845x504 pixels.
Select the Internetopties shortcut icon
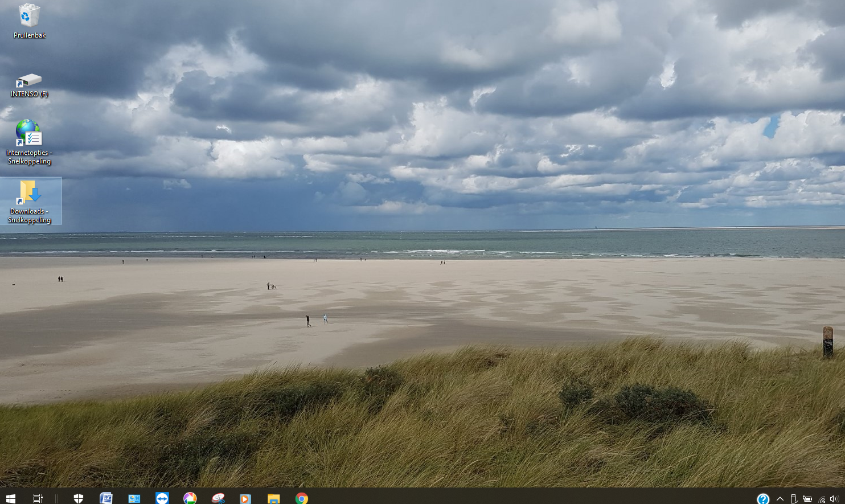click(x=29, y=142)
